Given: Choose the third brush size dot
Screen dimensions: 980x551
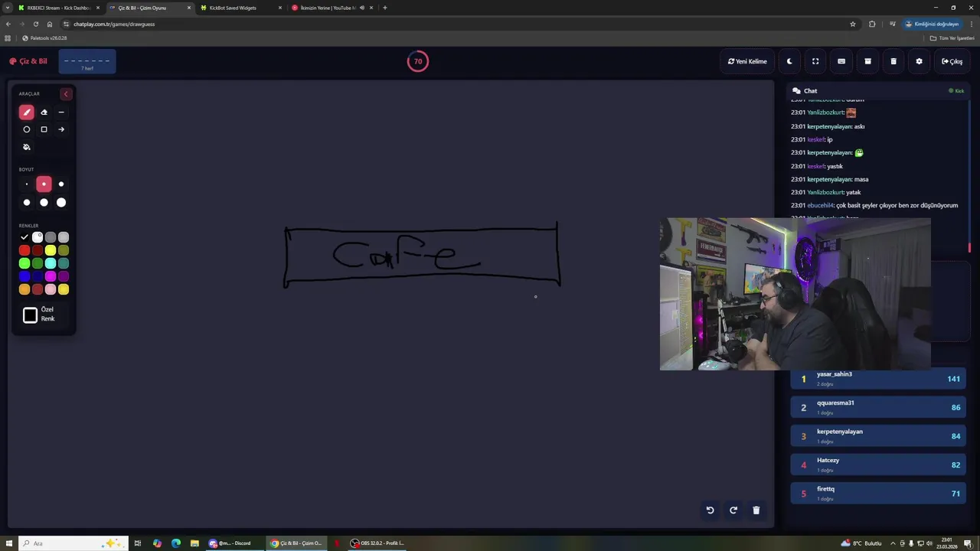Looking at the screenshot, I should [x=61, y=184].
